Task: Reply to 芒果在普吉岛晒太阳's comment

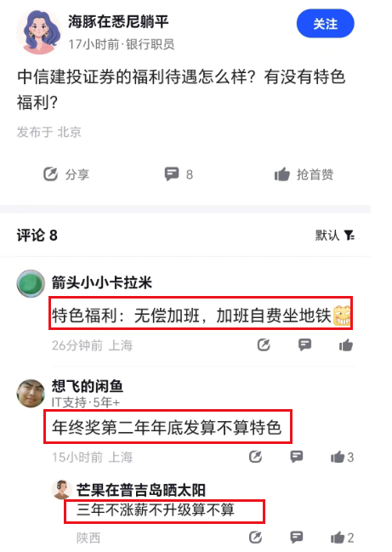Action: coord(296,538)
